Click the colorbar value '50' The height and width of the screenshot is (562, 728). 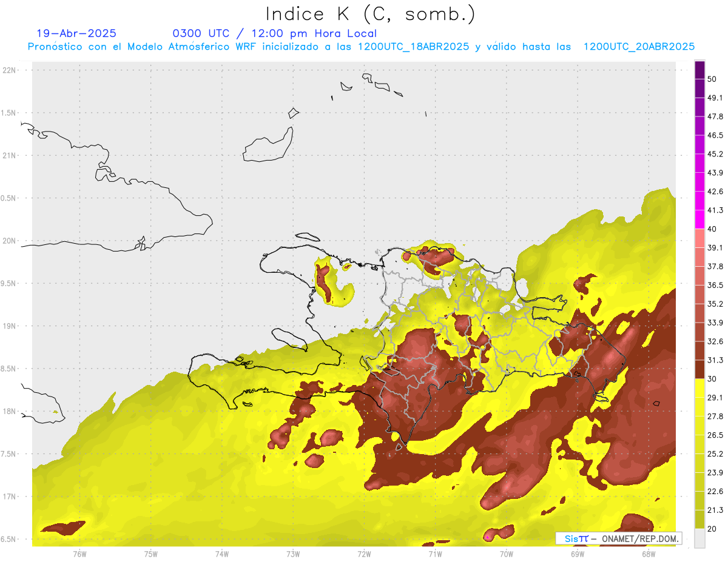pyautogui.click(x=712, y=79)
